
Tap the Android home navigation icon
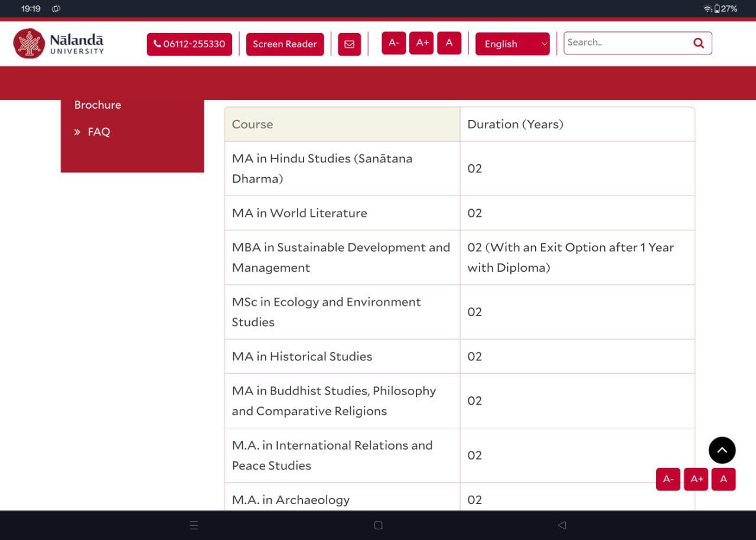coord(378,525)
